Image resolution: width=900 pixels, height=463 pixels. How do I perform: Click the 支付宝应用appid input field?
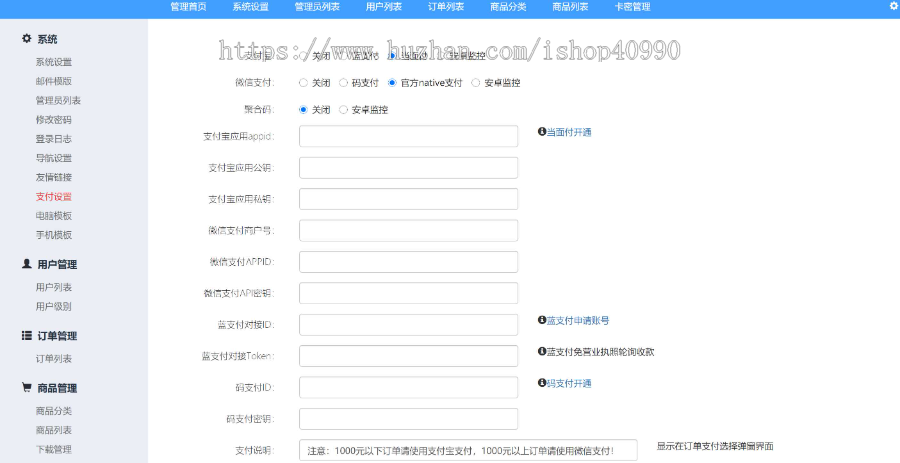[408, 136]
